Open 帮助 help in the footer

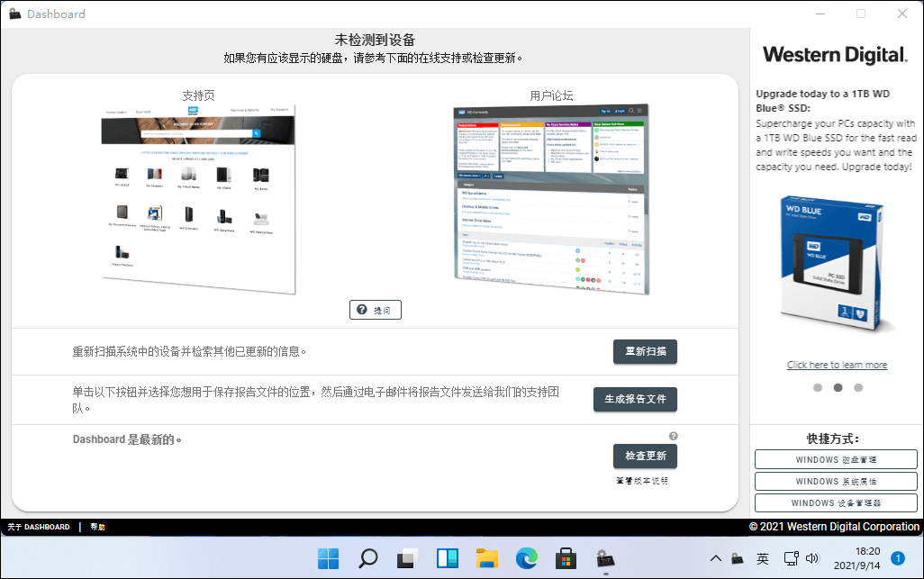98,527
